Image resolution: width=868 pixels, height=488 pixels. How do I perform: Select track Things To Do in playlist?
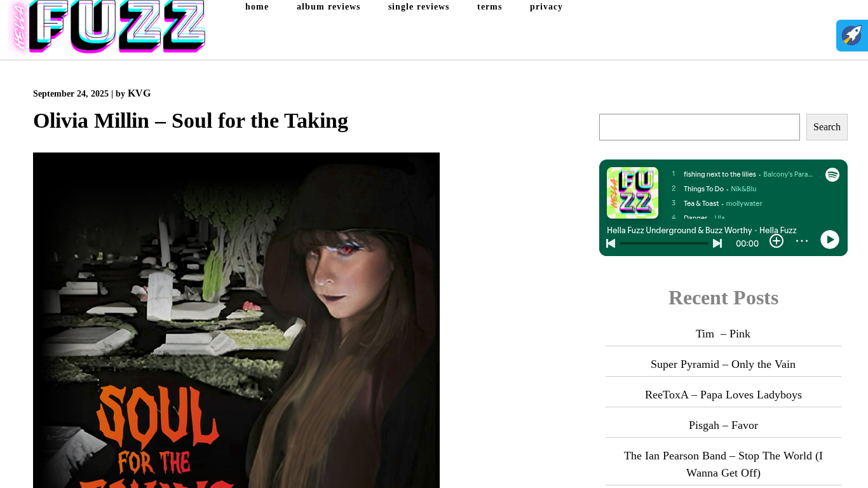pyautogui.click(x=703, y=189)
